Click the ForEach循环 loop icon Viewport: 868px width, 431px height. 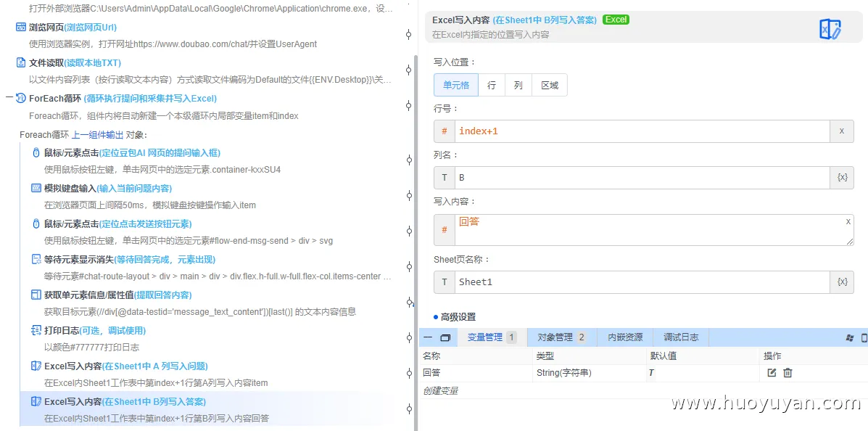(21, 98)
